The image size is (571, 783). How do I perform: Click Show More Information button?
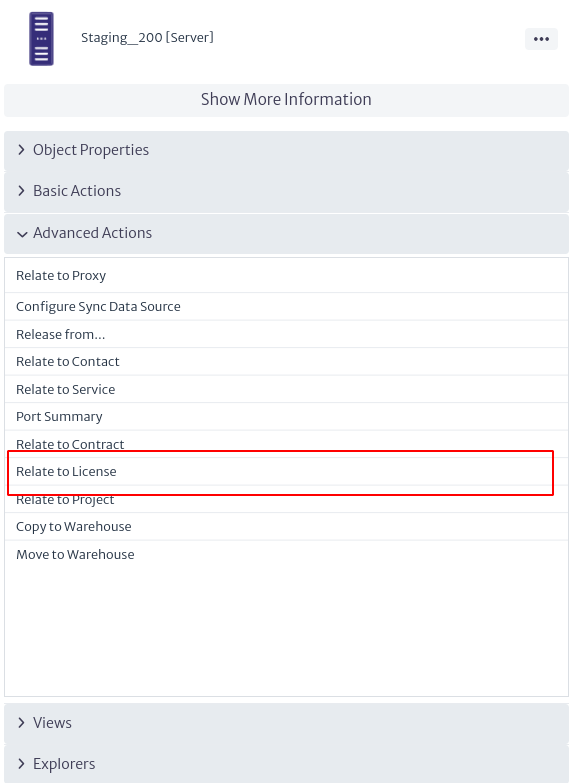[286, 100]
